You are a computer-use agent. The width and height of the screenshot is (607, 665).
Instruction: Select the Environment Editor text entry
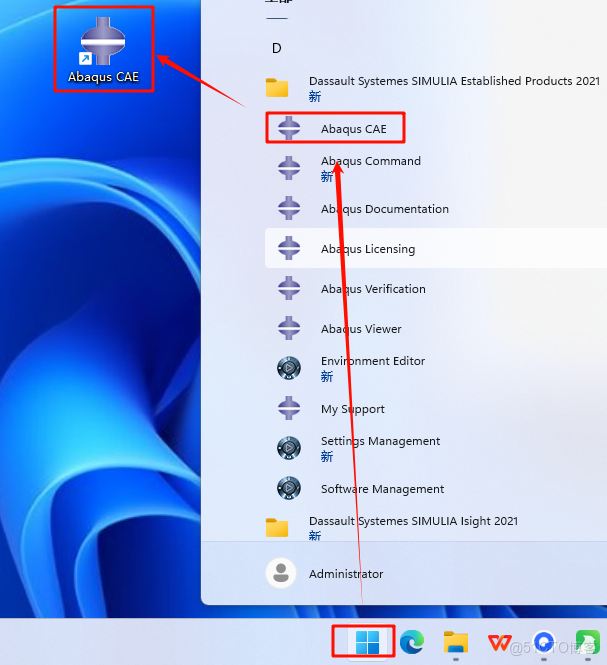(x=373, y=361)
